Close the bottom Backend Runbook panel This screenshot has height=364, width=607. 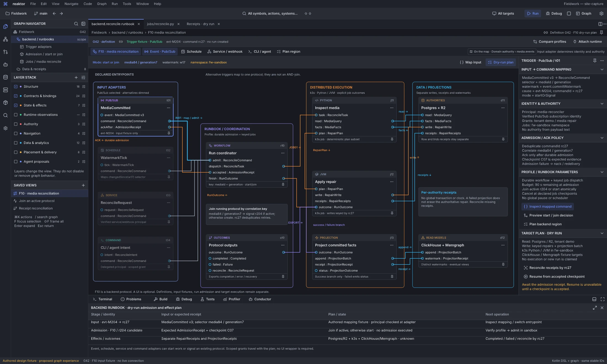[x=602, y=308]
